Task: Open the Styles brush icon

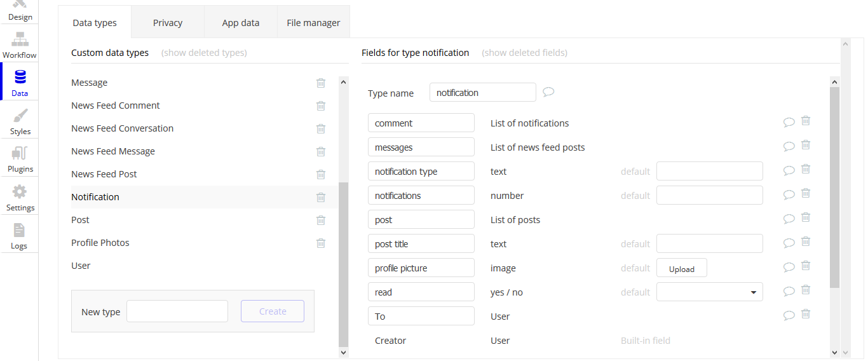Action: point(20,121)
